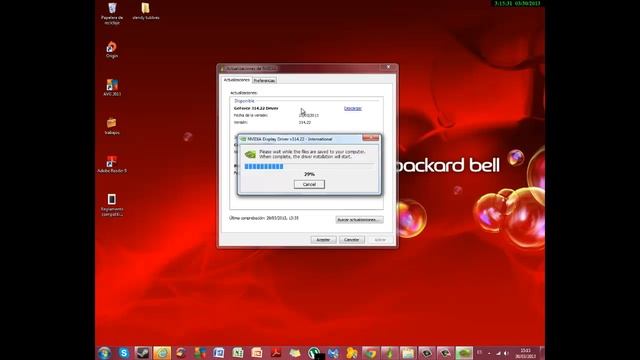The image size is (640, 360).
Task: Open Steam from the taskbar
Action: [143, 353]
